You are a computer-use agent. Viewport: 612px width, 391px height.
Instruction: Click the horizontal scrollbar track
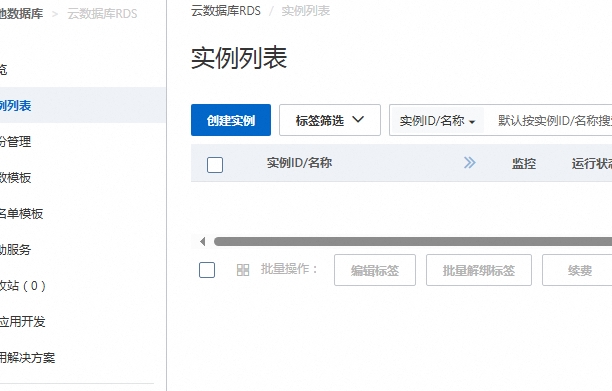413,242
